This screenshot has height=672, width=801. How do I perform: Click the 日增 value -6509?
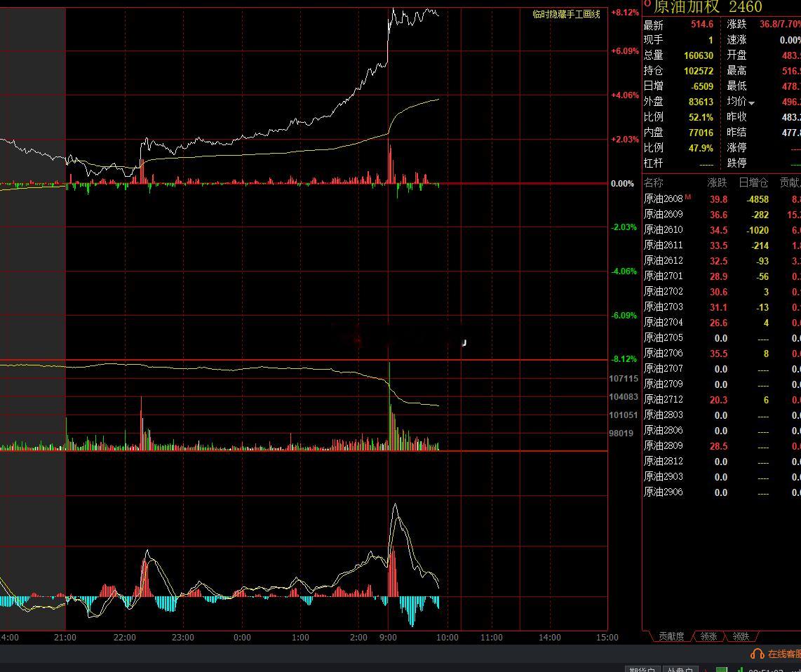tap(702, 86)
